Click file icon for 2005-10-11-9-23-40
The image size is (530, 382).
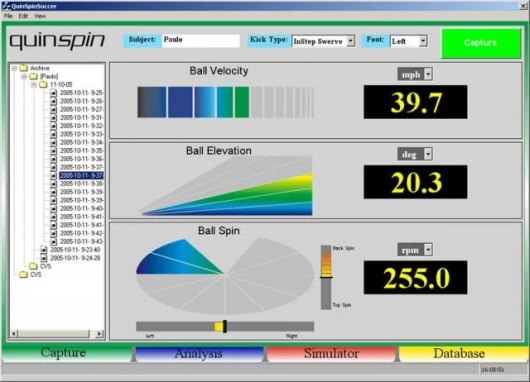click(44, 250)
